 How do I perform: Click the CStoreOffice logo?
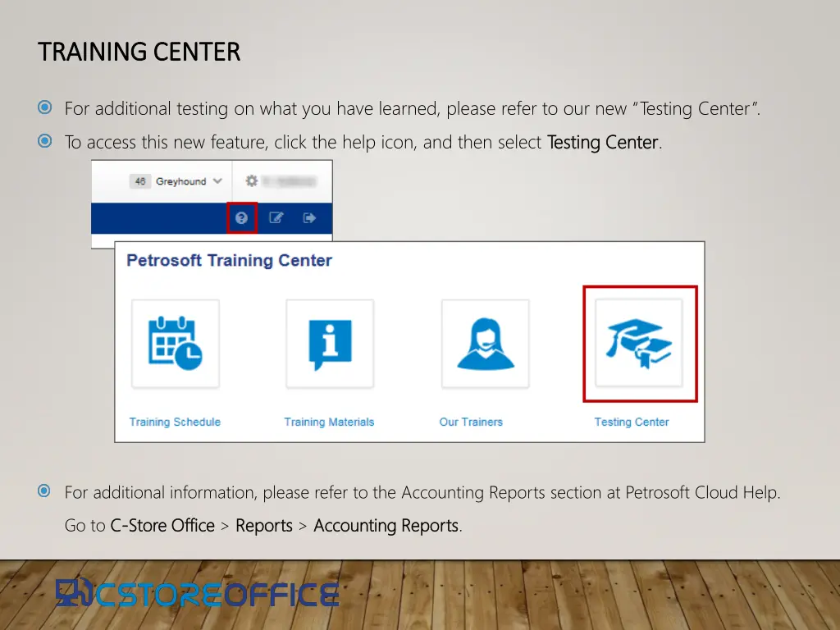point(198,593)
